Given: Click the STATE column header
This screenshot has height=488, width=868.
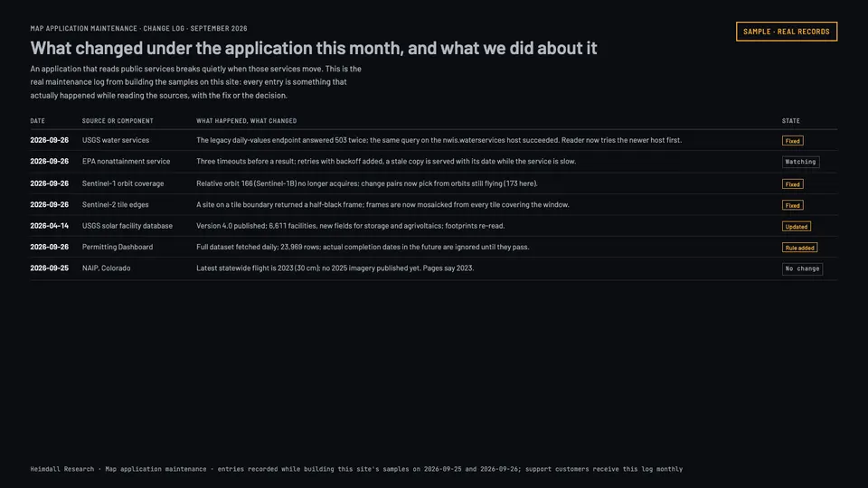Looking at the screenshot, I should 790,120.
